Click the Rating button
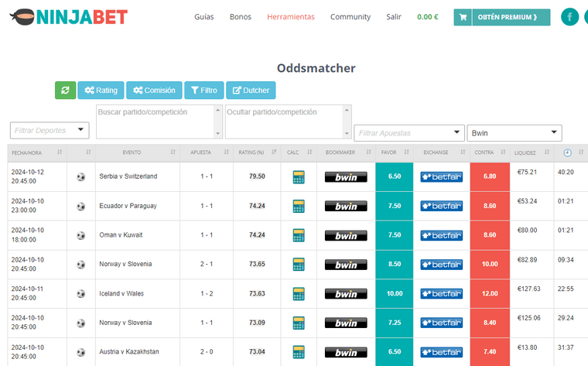 [x=101, y=91]
